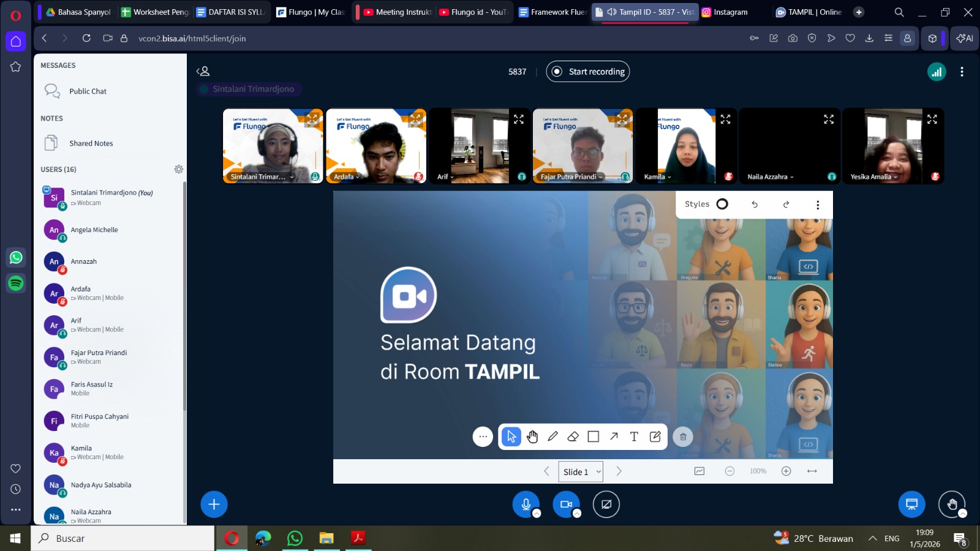The image size is (980, 551).
Task: Reload the page in browser
Action: (x=86, y=38)
